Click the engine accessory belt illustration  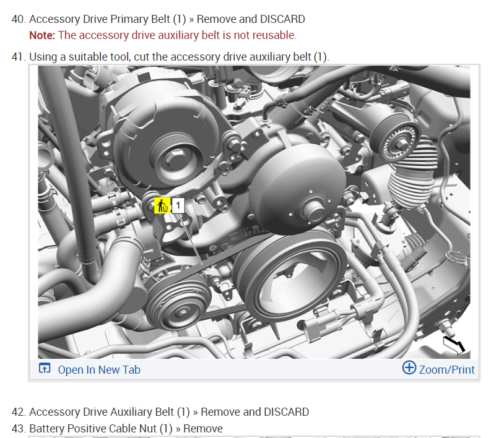254,212
